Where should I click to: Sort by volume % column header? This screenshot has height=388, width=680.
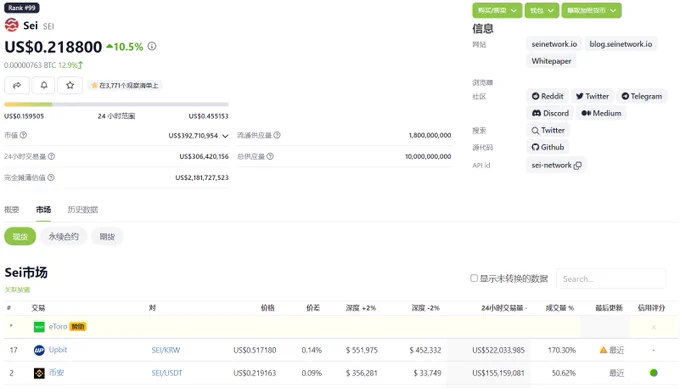[559, 308]
